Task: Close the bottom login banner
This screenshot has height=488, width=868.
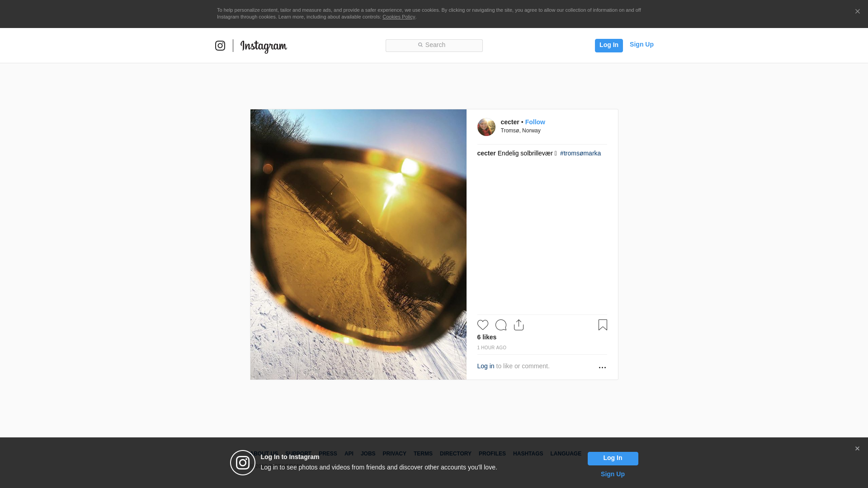Action: 857,449
